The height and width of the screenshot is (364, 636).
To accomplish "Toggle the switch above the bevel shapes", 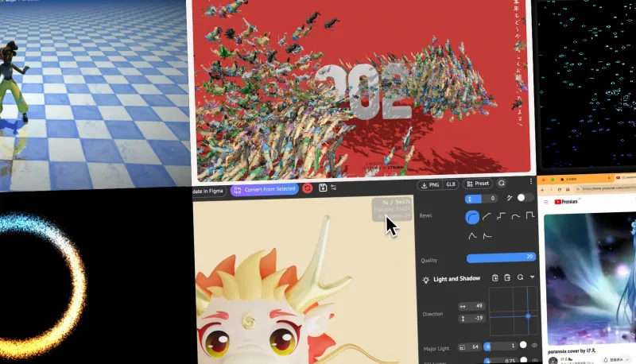I will (x=525, y=197).
